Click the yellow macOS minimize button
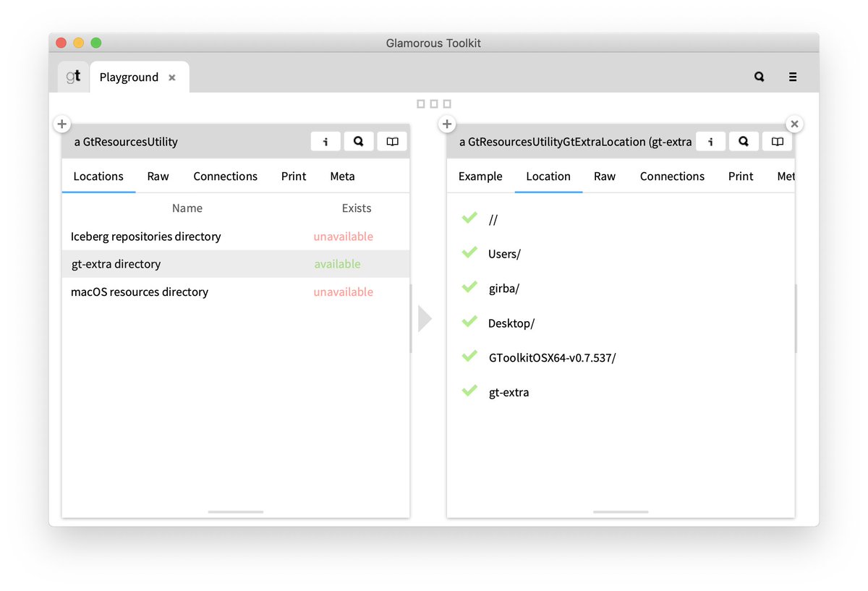This screenshot has height=591, width=868. 79,43
